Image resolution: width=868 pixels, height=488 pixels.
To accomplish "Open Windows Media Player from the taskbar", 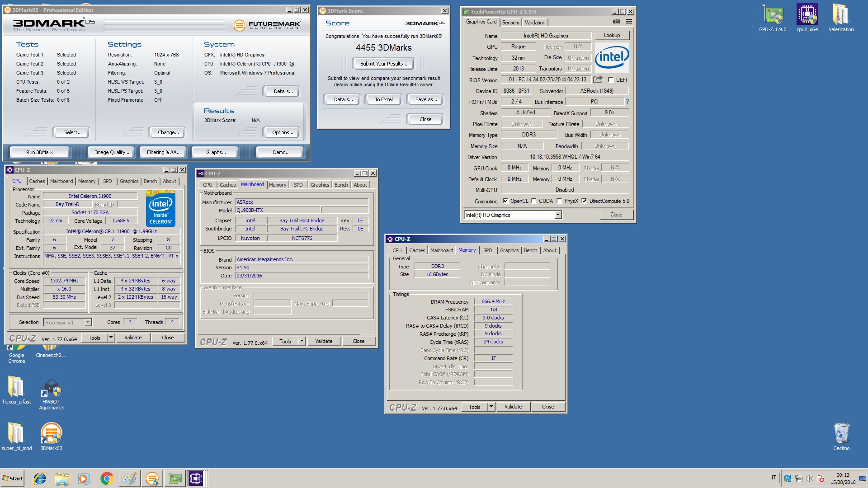I will [x=84, y=479].
